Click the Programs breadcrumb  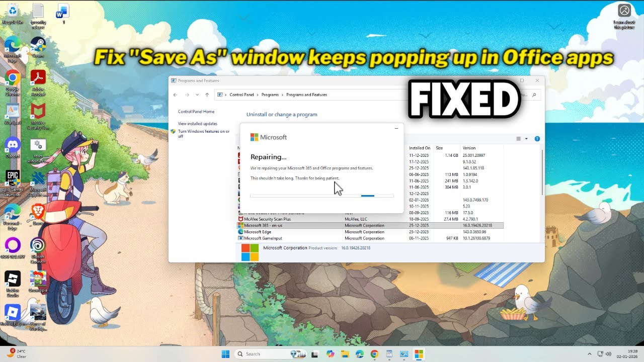270,95
